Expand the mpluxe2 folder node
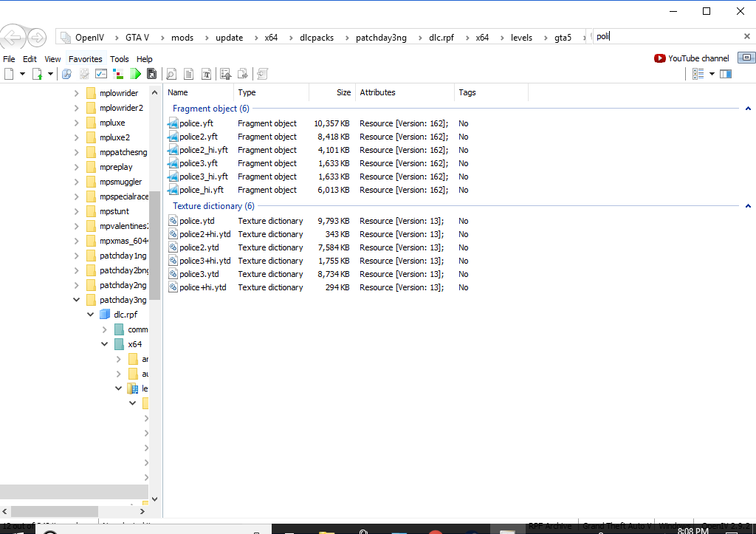The image size is (756, 534). click(x=76, y=137)
